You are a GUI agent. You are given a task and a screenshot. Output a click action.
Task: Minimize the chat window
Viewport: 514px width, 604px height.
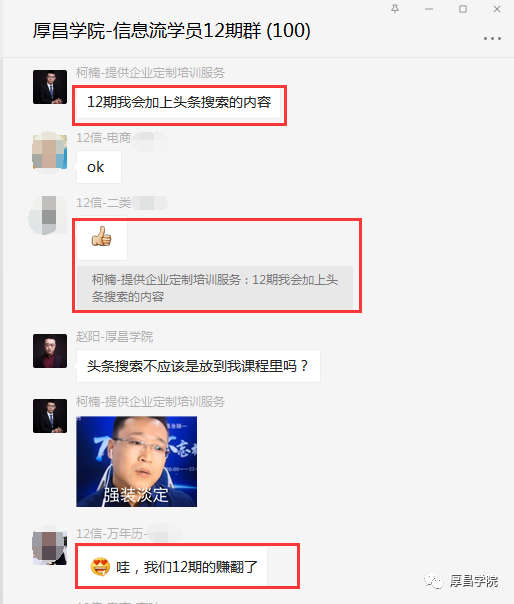[429, 9]
